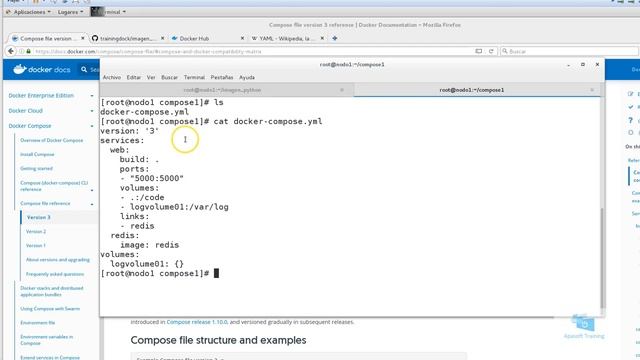Select Version 2 in sidebar
Image resolution: width=640 pixels, height=360 pixels.
36,232
